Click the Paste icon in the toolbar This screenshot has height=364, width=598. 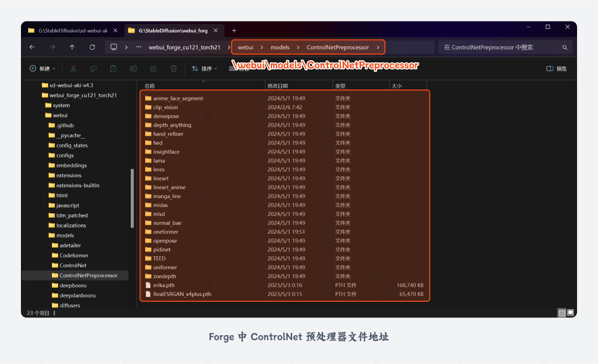(x=113, y=69)
